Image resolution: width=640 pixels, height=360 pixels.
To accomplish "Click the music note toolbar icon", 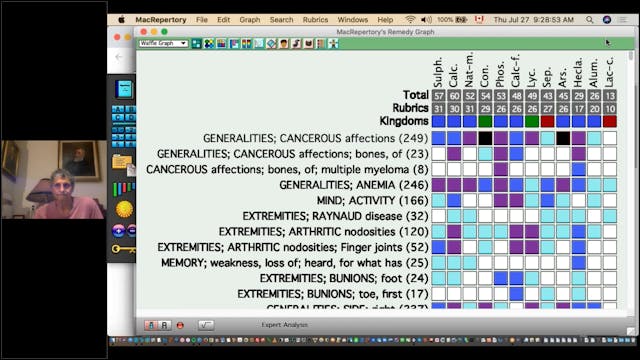I will pos(296,44).
